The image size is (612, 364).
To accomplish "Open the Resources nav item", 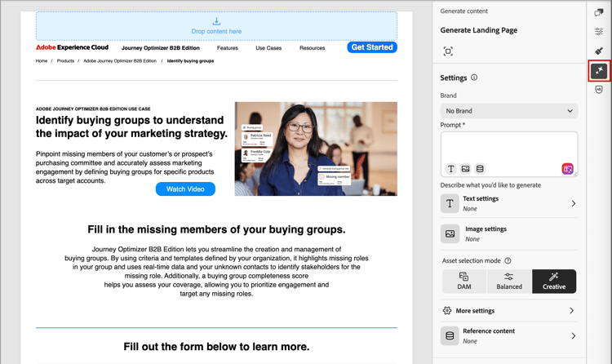I will coord(313,48).
